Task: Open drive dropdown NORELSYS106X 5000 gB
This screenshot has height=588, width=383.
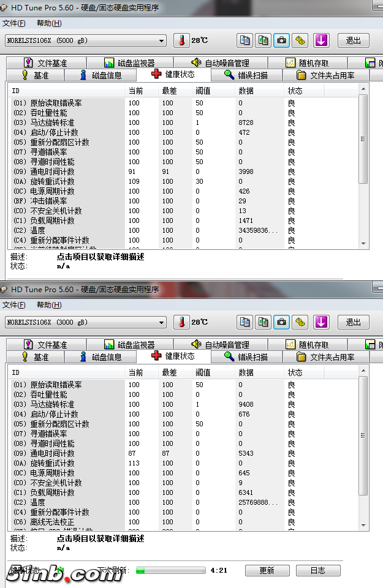Action: coord(86,40)
